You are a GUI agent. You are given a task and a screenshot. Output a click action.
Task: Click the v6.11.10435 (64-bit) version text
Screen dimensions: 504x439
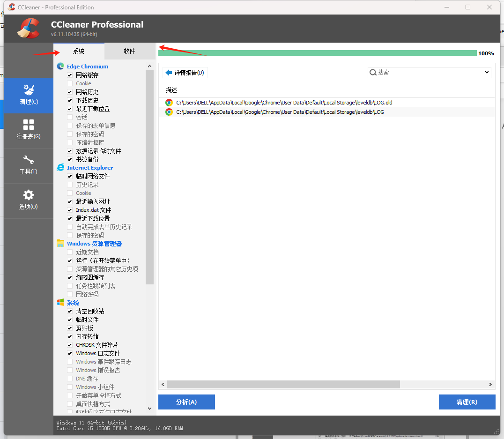[74, 34]
